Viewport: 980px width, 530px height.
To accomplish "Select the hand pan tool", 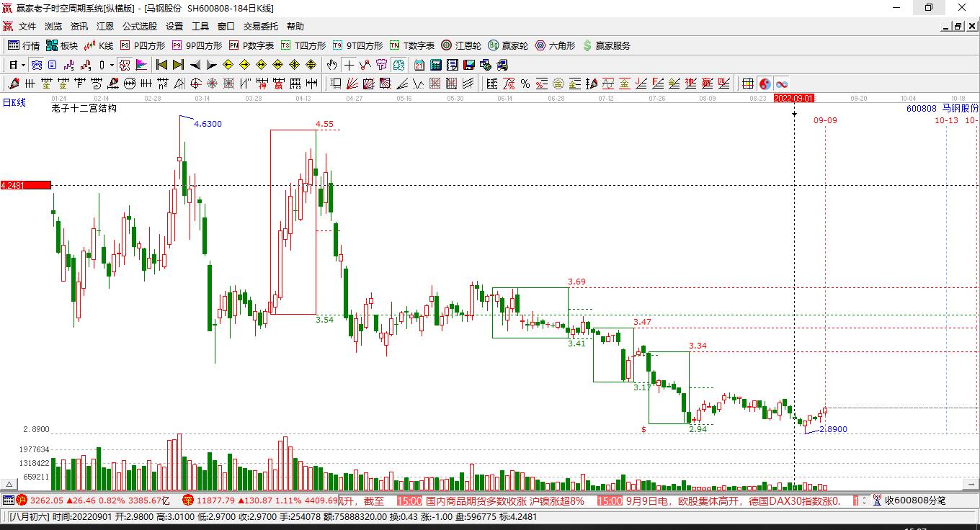I will pyautogui.click(x=332, y=65).
